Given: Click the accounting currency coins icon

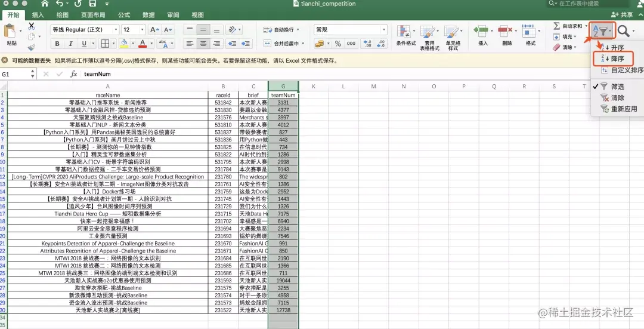Looking at the screenshot, I should pos(319,44).
